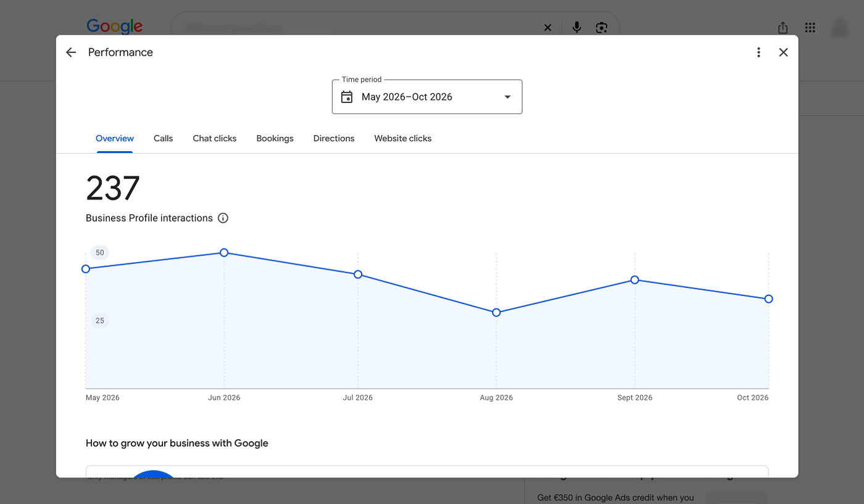Switch to the Directions tab

click(x=334, y=138)
